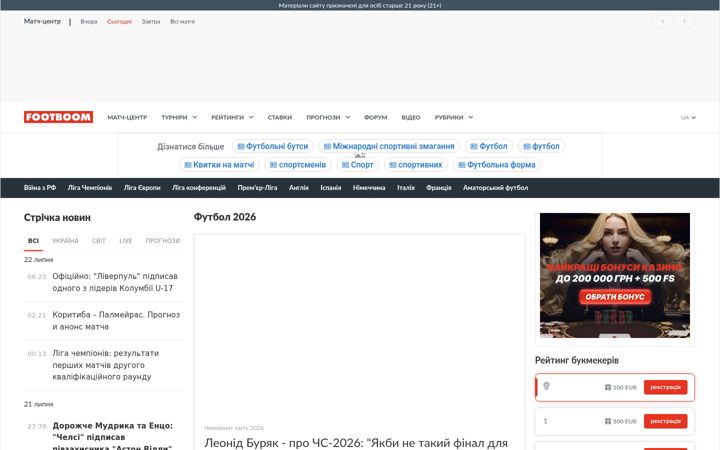
Task: Open Ліга Європи category
Action: pyautogui.click(x=142, y=188)
